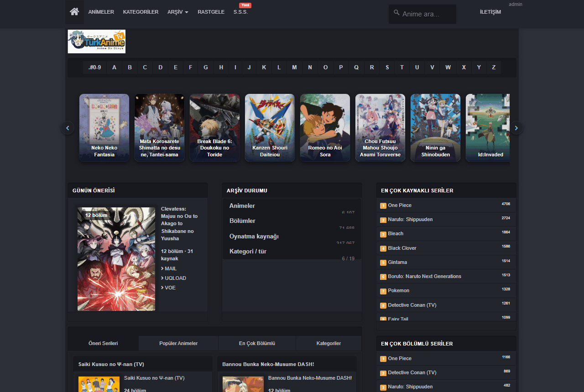584x392 pixels.
Task: Switch to the Popüler Animeler tab
Action: click(178, 343)
